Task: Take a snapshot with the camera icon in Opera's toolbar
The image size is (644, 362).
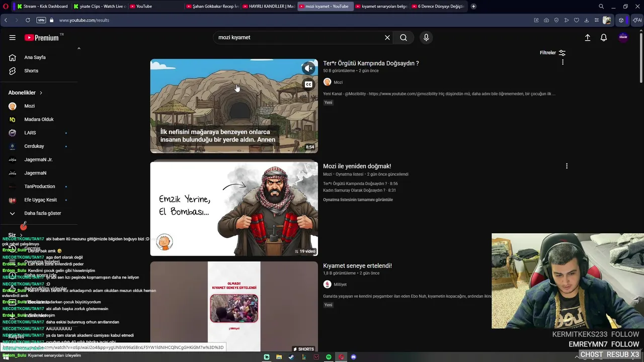Action: 546,20
